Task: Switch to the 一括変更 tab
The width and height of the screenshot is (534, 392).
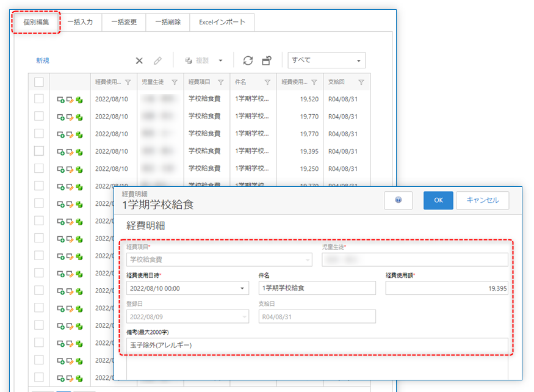Action: click(x=124, y=22)
